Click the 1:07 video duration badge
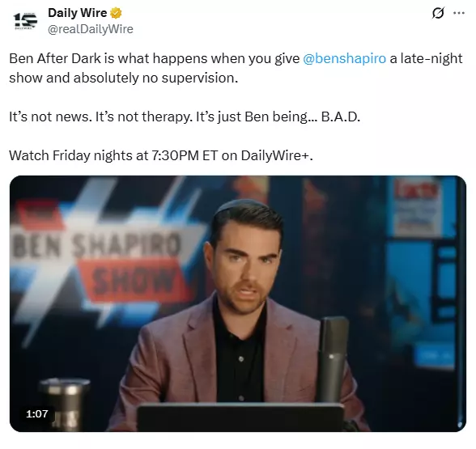This screenshot has height=449, width=476. point(36,413)
